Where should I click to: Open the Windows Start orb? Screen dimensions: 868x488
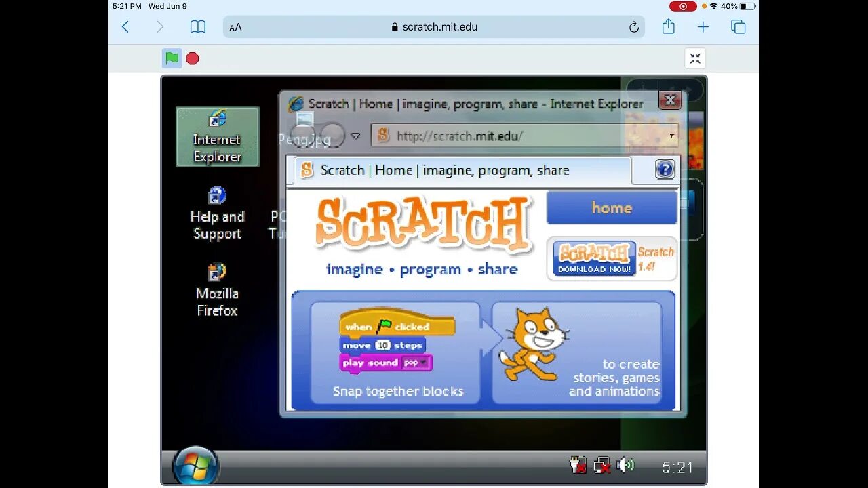pos(195,467)
